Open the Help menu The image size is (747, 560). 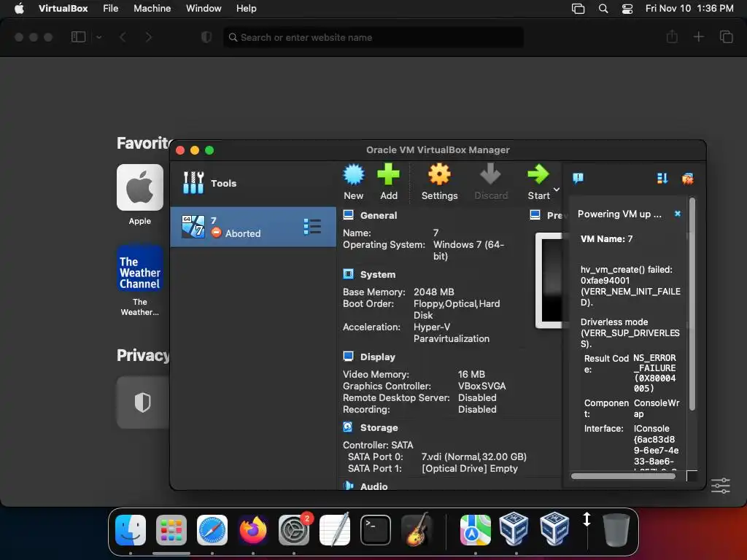click(247, 8)
